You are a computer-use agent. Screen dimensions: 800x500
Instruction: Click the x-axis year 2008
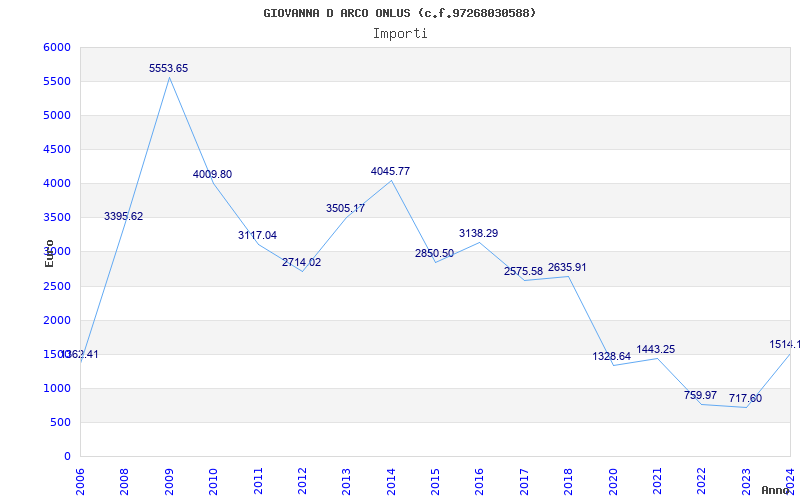coord(124,481)
